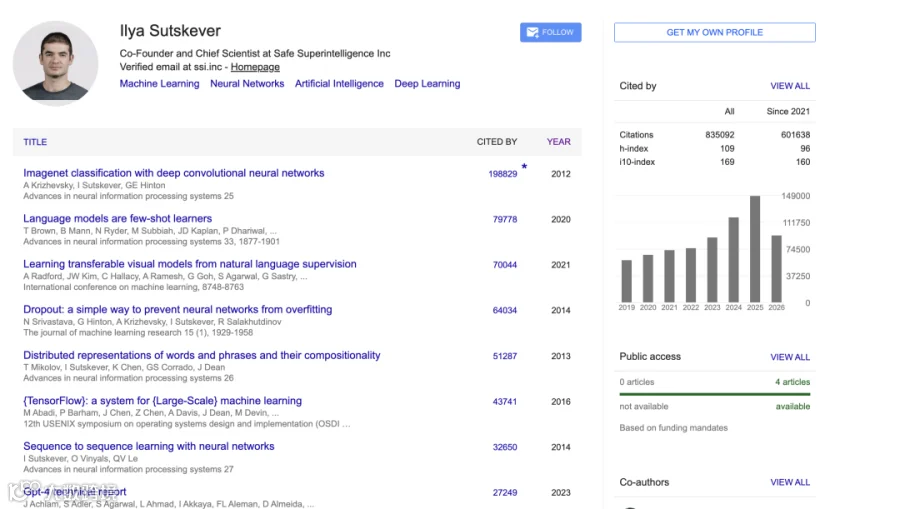900x509 pixels.
Task: Open Dropout overfitting paper title
Action: click(177, 309)
